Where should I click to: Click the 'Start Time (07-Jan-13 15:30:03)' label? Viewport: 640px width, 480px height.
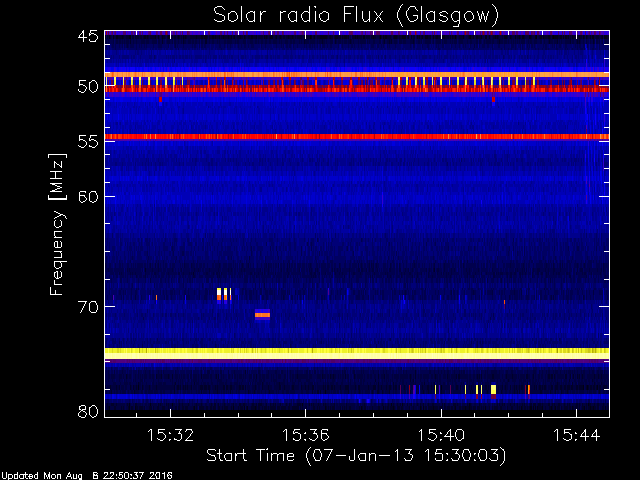click(x=356, y=455)
